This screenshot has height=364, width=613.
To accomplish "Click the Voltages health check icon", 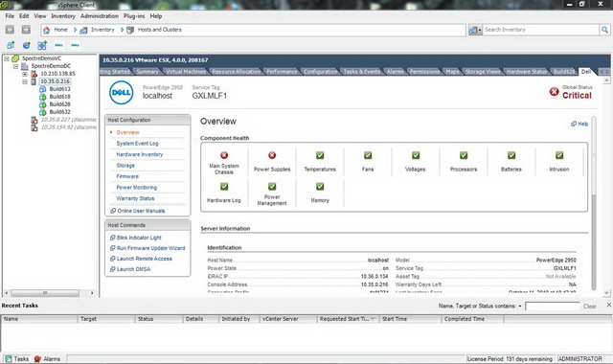I will (416, 155).
